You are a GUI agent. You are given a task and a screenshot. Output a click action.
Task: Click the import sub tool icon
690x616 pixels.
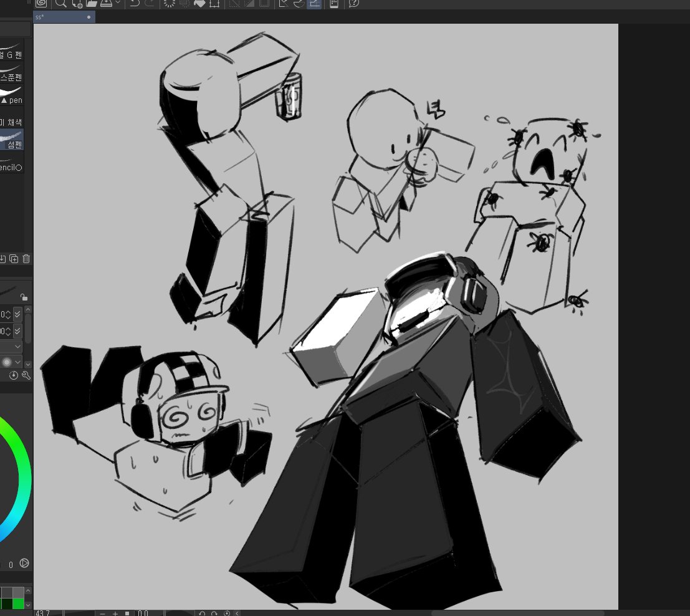click(2, 259)
